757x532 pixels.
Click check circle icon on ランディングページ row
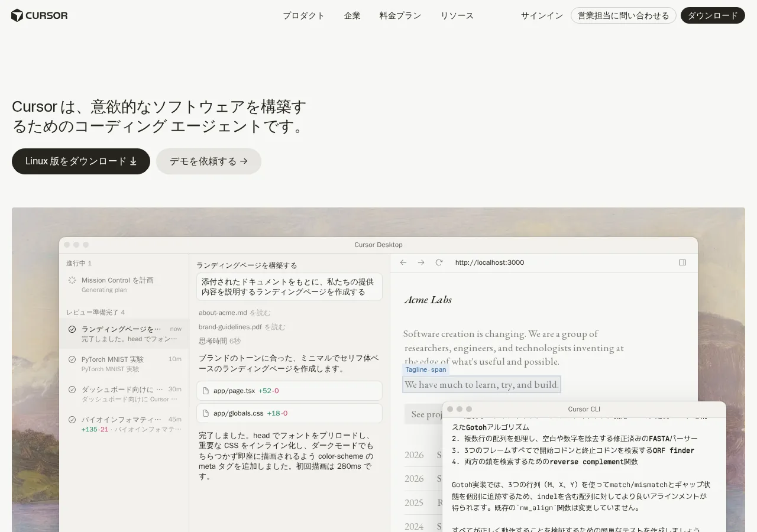pyautogui.click(x=72, y=329)
